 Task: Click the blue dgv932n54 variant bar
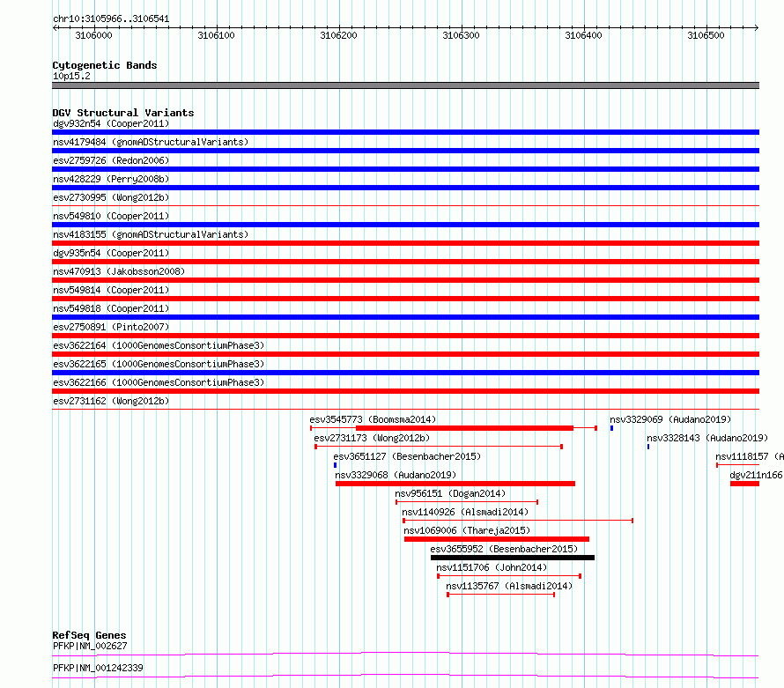click(405, 132)
